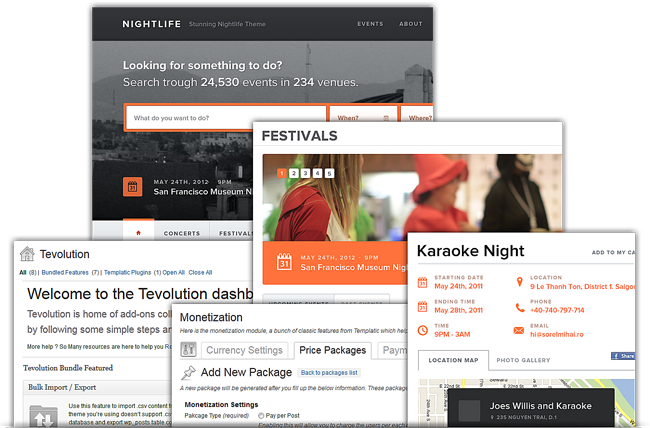Click phone number +40-740-797-714
650x428 pixels.
click(557, 310)
